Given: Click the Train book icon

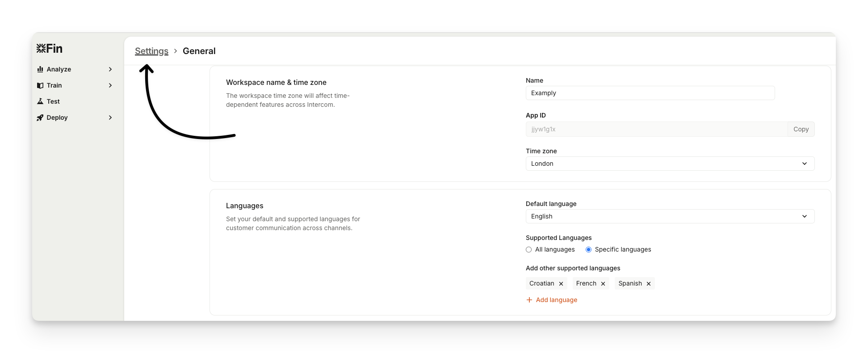Looking at the screenshot, I should pos(40,85).
